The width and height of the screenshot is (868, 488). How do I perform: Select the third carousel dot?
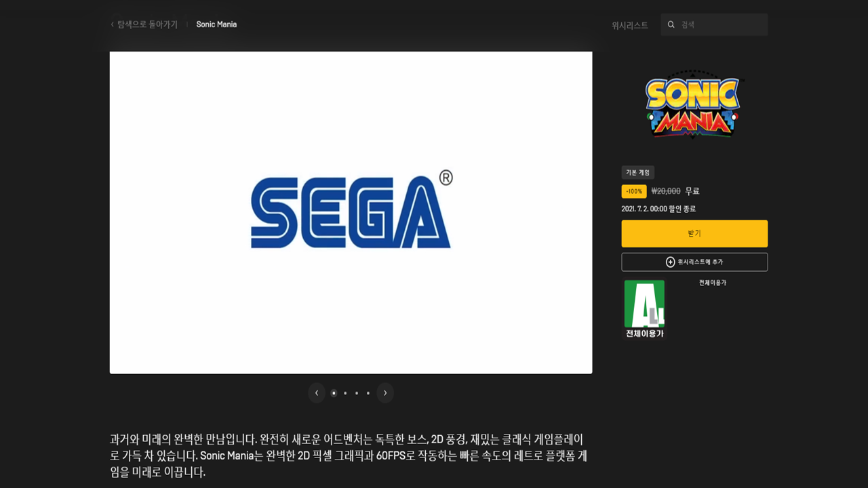point(357,393)
